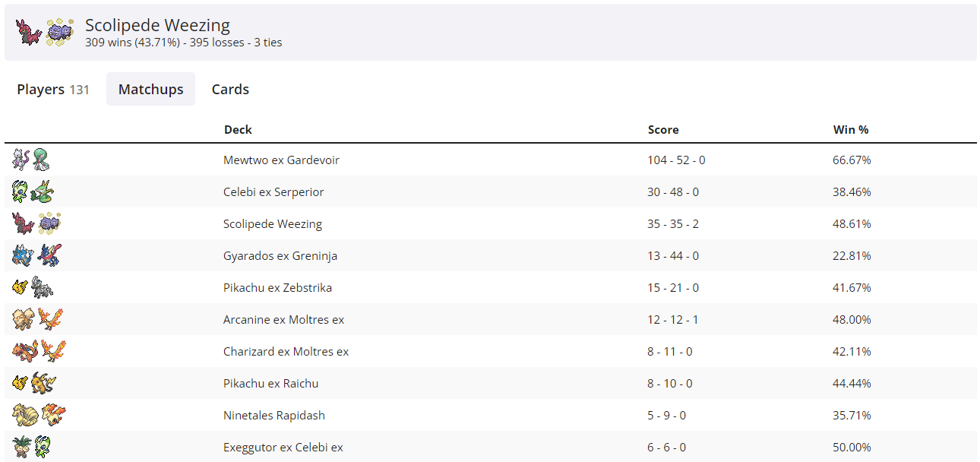980x462 pixels.
Task: Click the Gyarados ex Greninja deck icons
Action: coord(36,256)
